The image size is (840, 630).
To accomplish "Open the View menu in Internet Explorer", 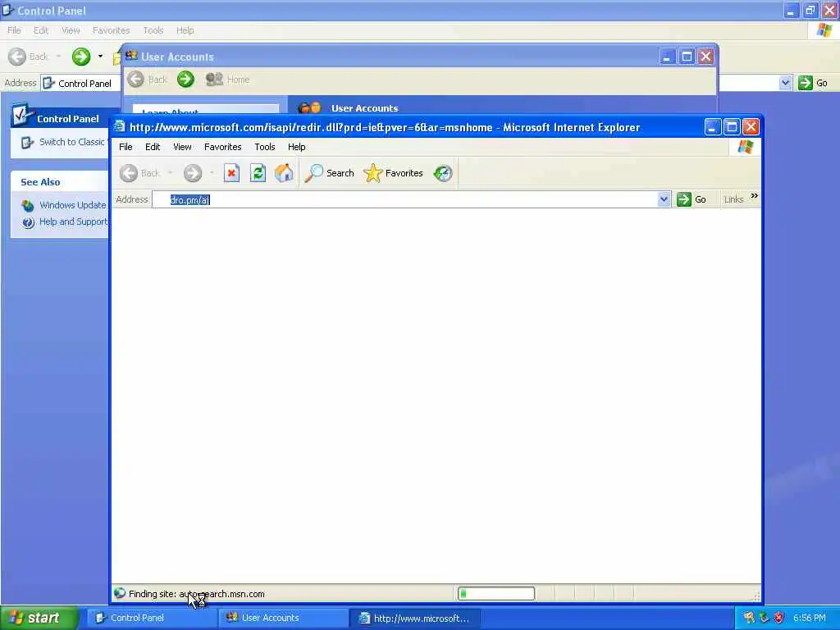I will [x=182, y=147].
